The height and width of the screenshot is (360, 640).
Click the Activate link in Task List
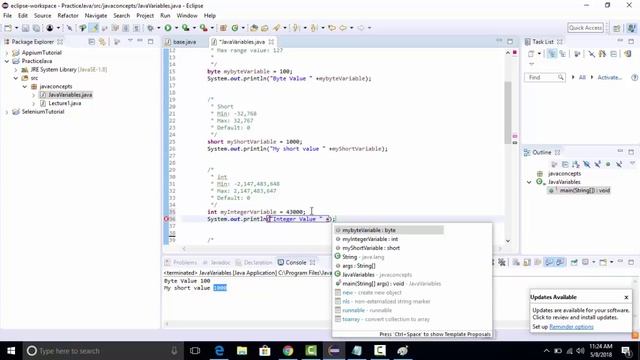tap(609, 77)
